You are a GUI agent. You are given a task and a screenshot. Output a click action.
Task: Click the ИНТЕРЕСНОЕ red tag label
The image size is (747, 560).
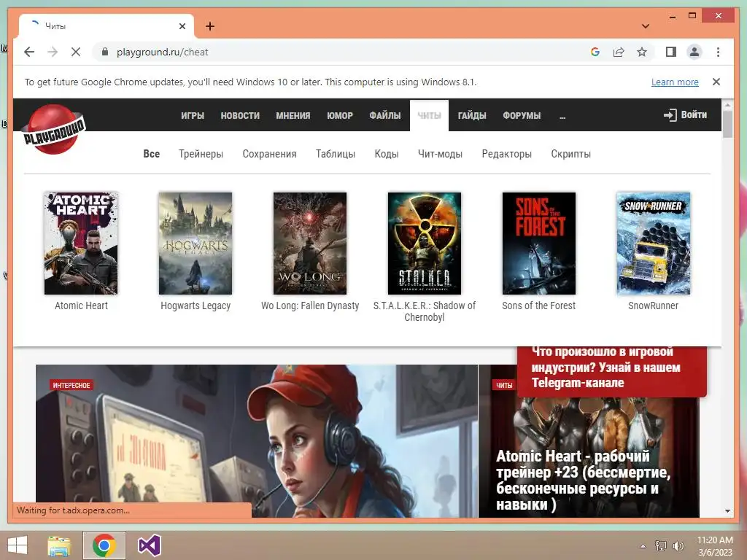(x=71, y=385)
